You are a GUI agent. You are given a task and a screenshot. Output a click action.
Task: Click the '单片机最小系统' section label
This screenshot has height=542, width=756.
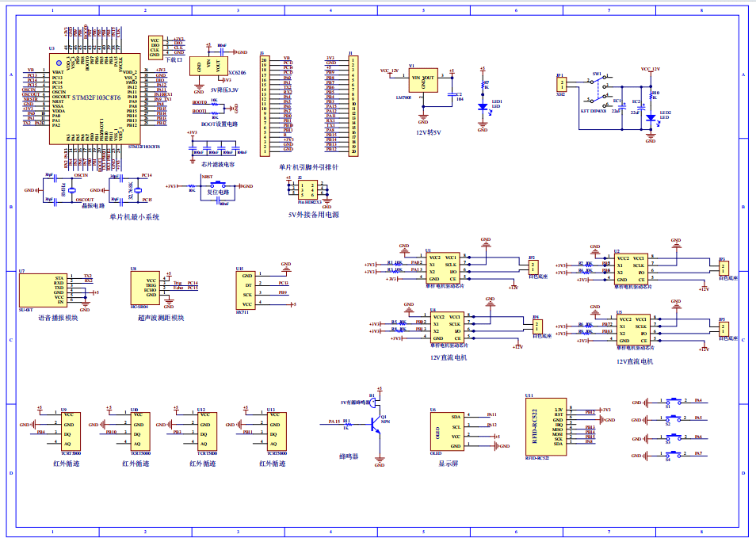135,216
